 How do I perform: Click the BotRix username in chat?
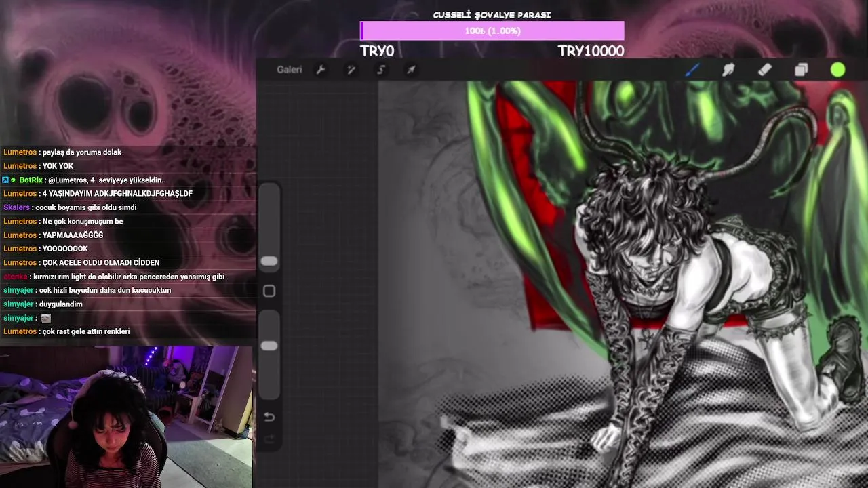pyautogui.click(x=31, y=180)
